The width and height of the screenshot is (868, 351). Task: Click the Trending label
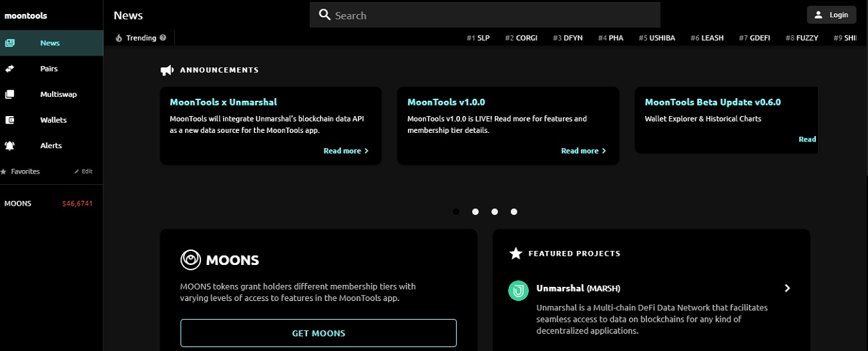(x=141, y=38)
